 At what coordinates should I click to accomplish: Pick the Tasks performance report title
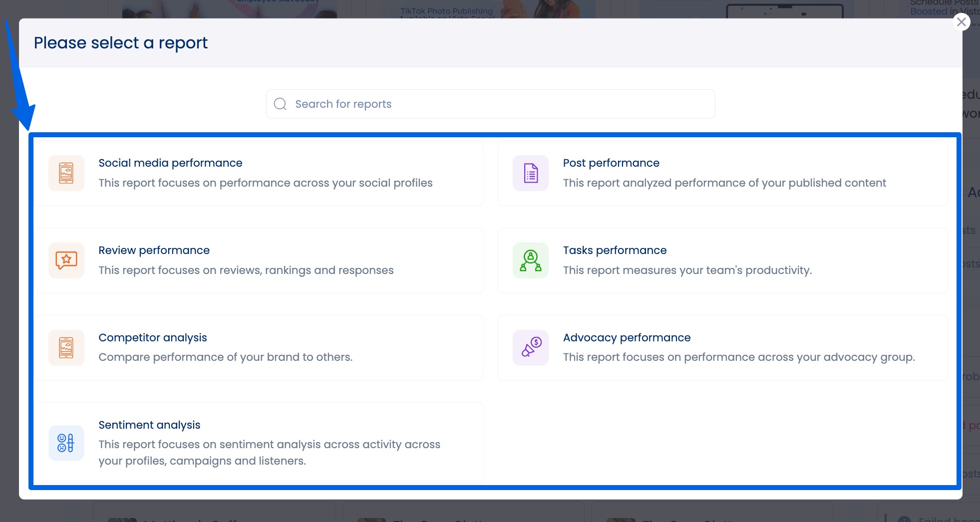pos(615,251)
